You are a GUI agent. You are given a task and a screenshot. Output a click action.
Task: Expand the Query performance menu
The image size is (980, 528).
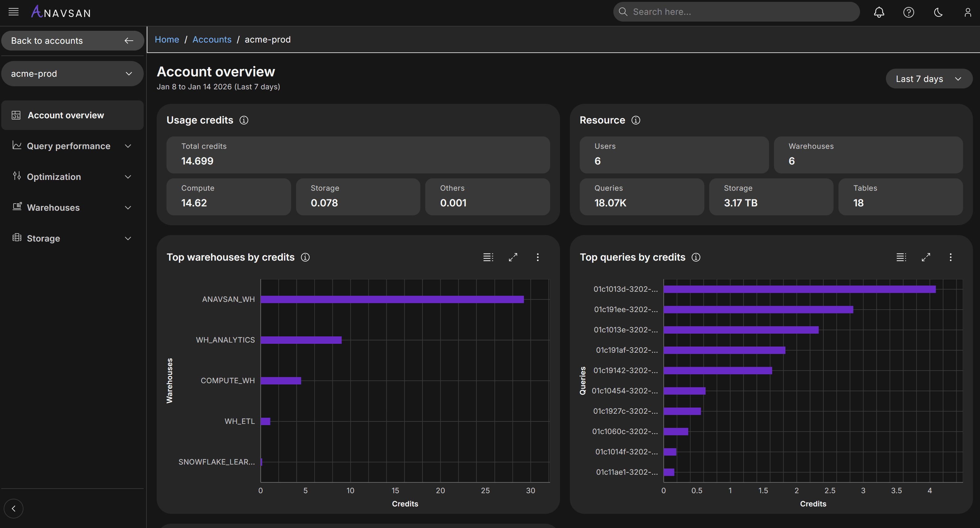tap(72, 146)
